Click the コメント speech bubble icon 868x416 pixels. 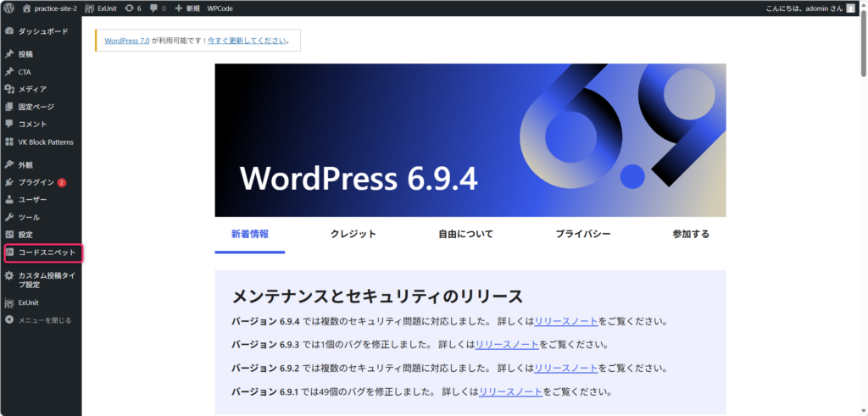pyautogui.click(x=8, y=124)
